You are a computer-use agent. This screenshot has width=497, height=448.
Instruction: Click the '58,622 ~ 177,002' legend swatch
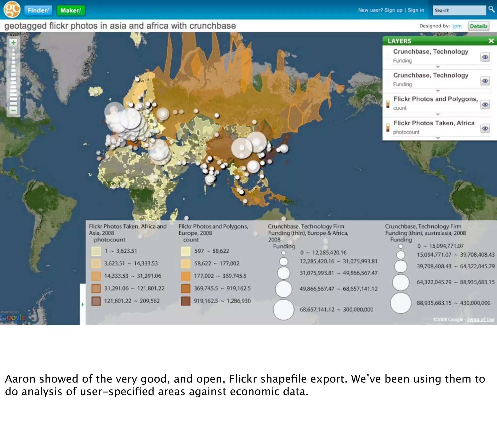(186, 264)
